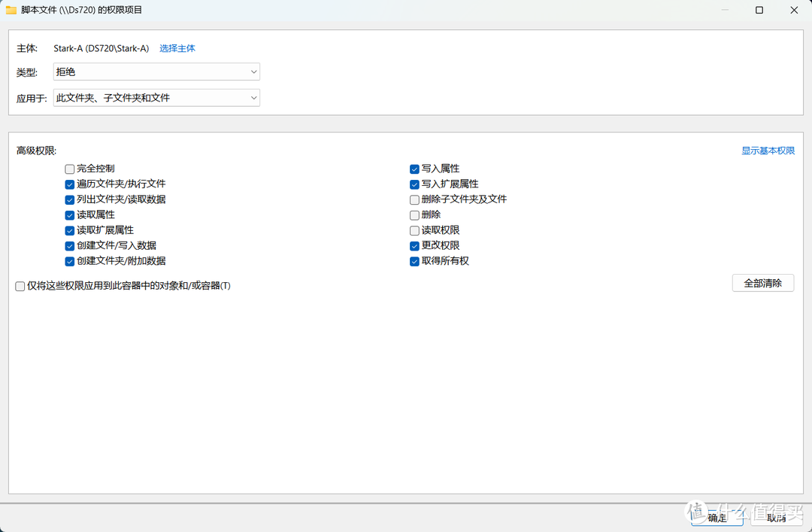Enable the 读取权限 checkbox
This screenshot has height=532, width=812.
(414, 231)
